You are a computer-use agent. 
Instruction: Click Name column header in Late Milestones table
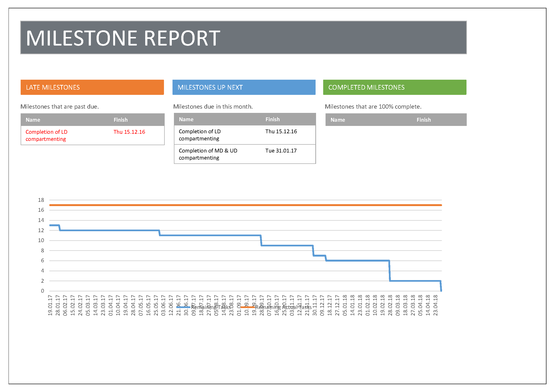(33, 120)
